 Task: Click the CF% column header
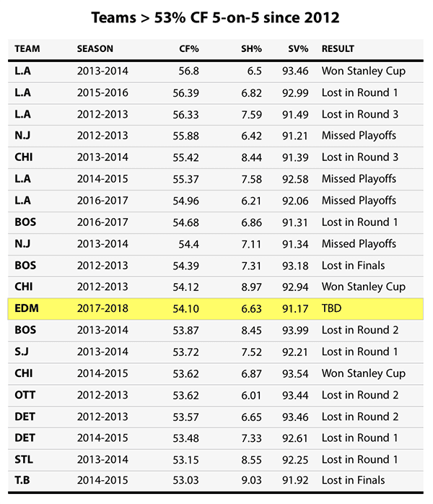pos(189,49)
